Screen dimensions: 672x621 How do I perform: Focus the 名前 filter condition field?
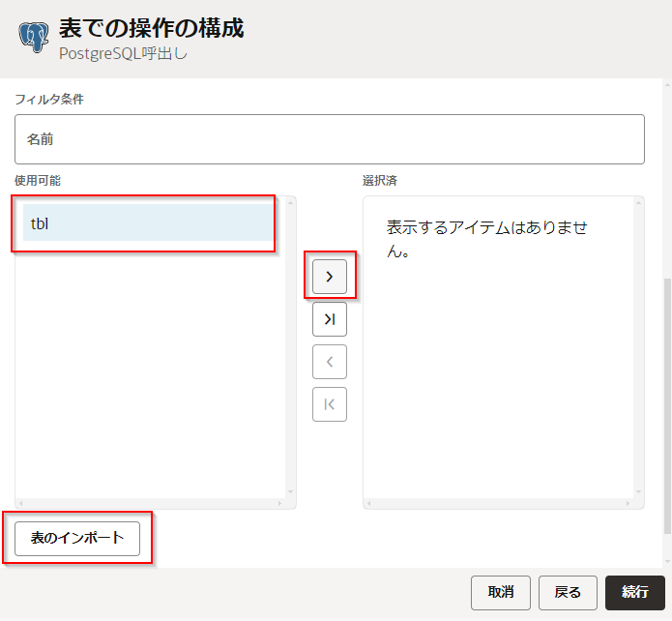[x=329, y=139]
